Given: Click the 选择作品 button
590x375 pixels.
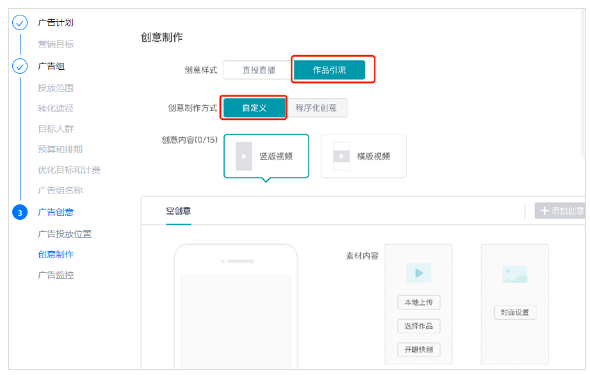Looking at the screenshot, I should pos(418,326).
